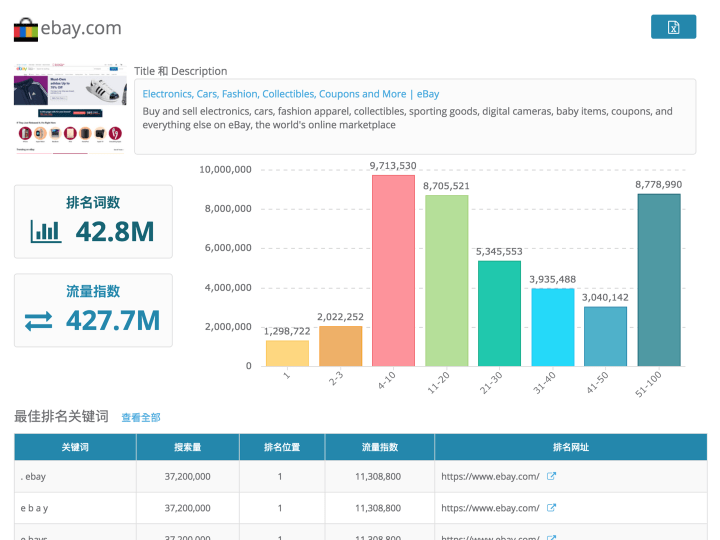
Task: Select the pink bar for positions 4-10
Action: (394, 270)
